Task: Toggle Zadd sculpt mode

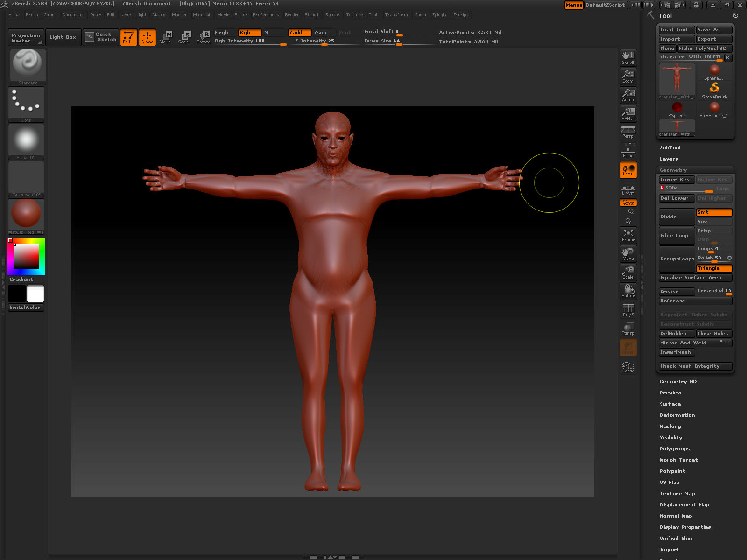Action: [x=300, y=33]
